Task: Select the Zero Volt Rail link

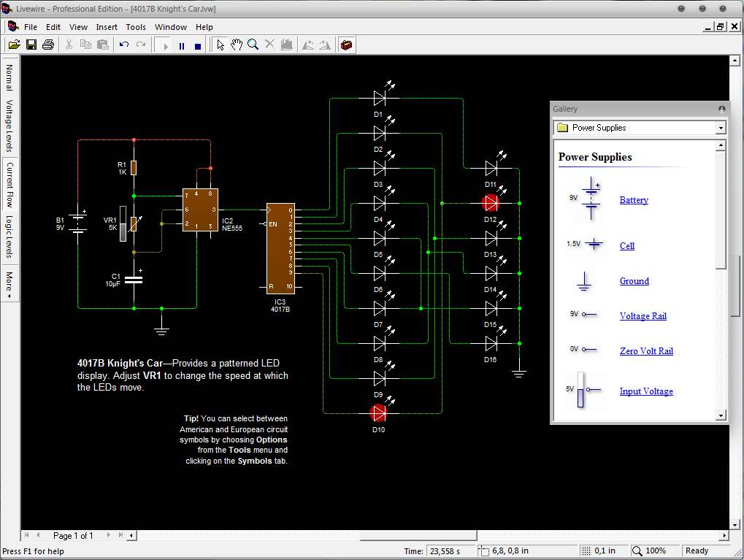Action: click(645, 350)
